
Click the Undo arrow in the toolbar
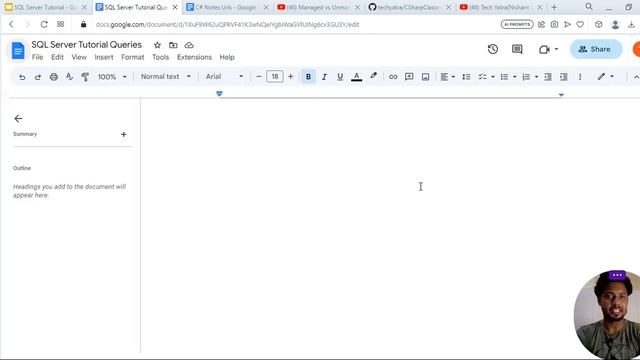click(22, 77)
